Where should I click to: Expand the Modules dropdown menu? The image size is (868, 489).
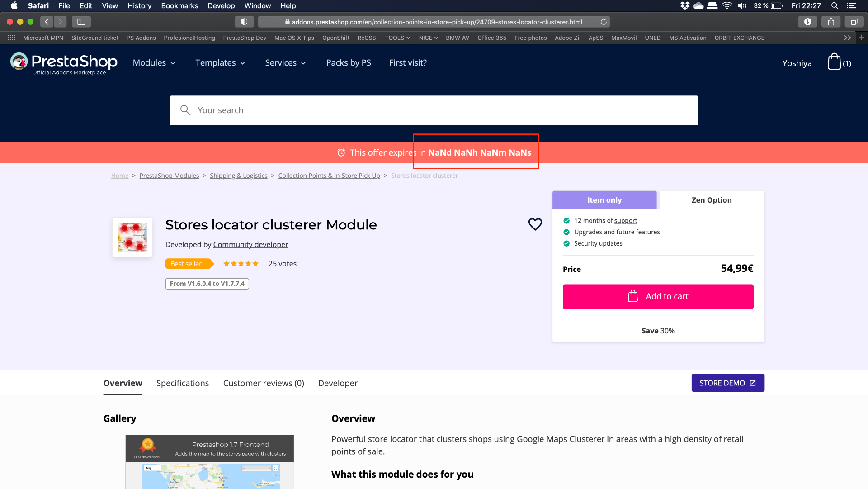click(154, 63)
